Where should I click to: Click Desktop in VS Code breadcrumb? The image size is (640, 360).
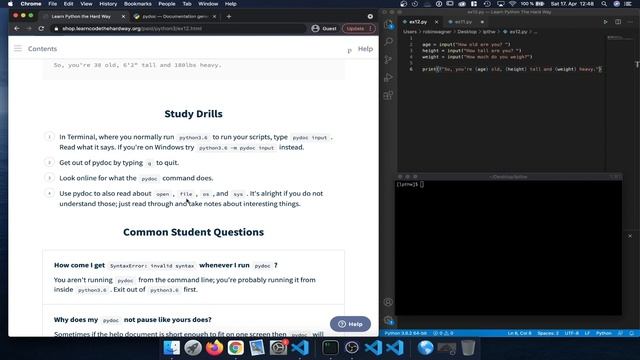(x=467, y=31)
